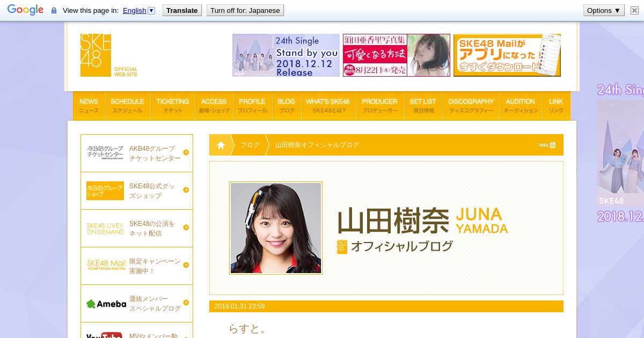Screen dimensions: 644x338
Task: Open the LINK menu
Action: coord(556,106)
